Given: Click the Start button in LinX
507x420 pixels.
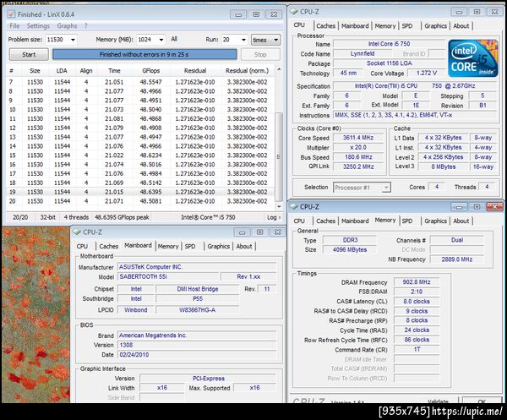Looking at the screenshot, I should tap(29, 54).
